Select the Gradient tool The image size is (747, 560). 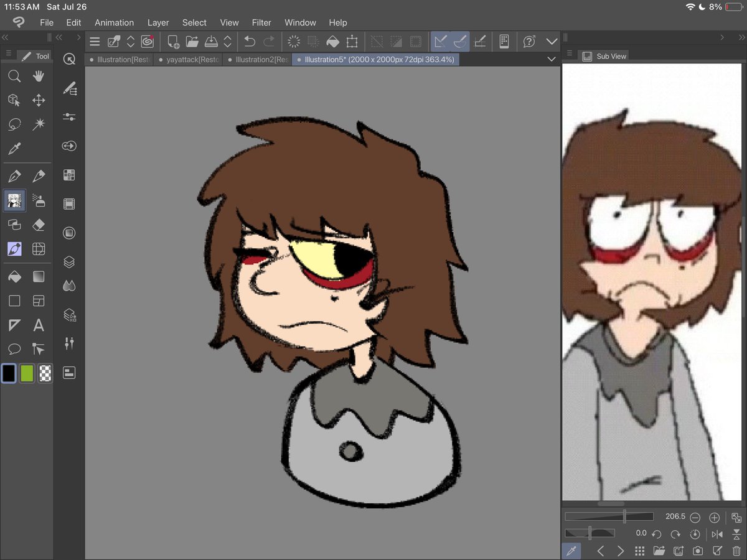click(39, 276)
